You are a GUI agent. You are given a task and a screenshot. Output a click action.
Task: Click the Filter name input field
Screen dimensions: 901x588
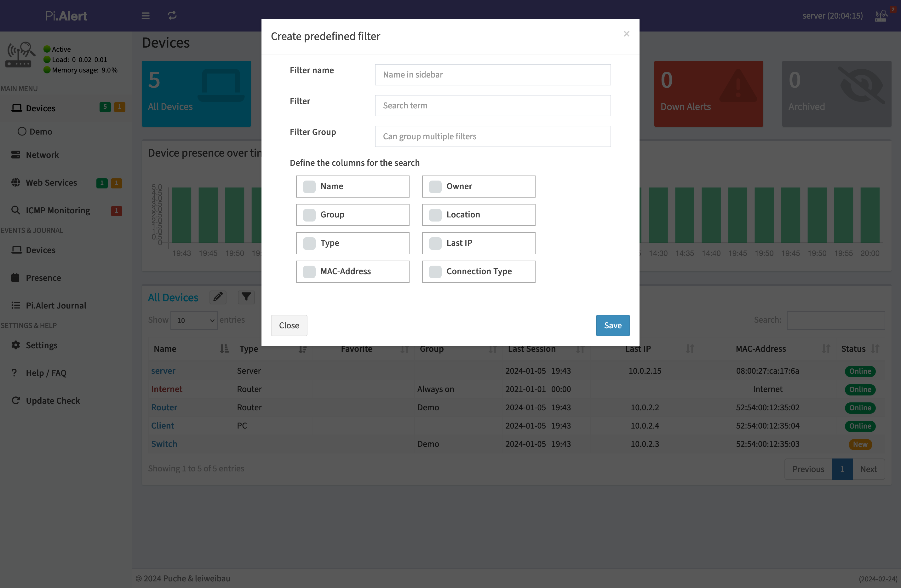(x=492, y=74)
